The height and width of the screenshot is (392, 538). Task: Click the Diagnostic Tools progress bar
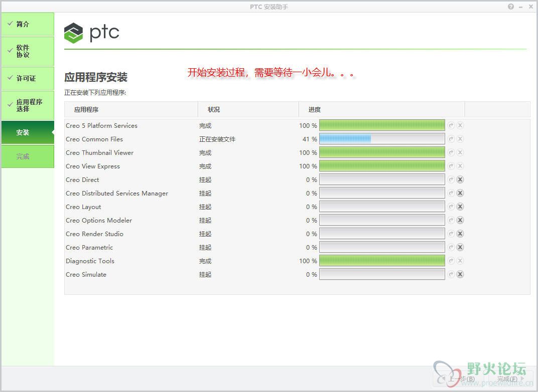382,261
